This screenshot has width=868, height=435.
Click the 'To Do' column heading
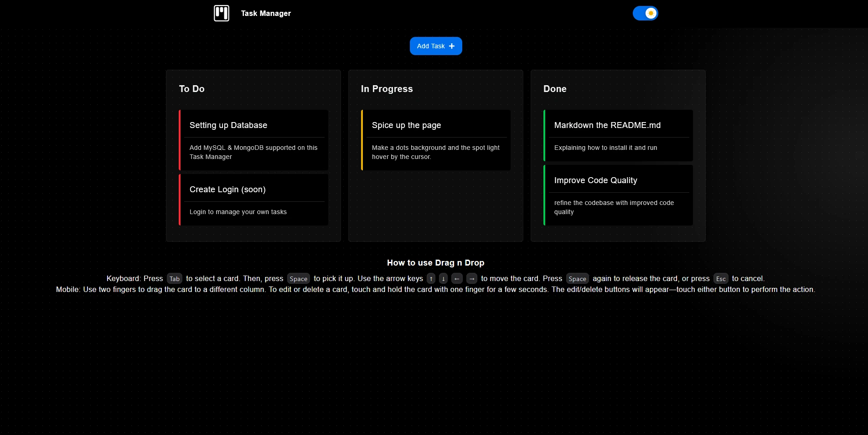191,89
